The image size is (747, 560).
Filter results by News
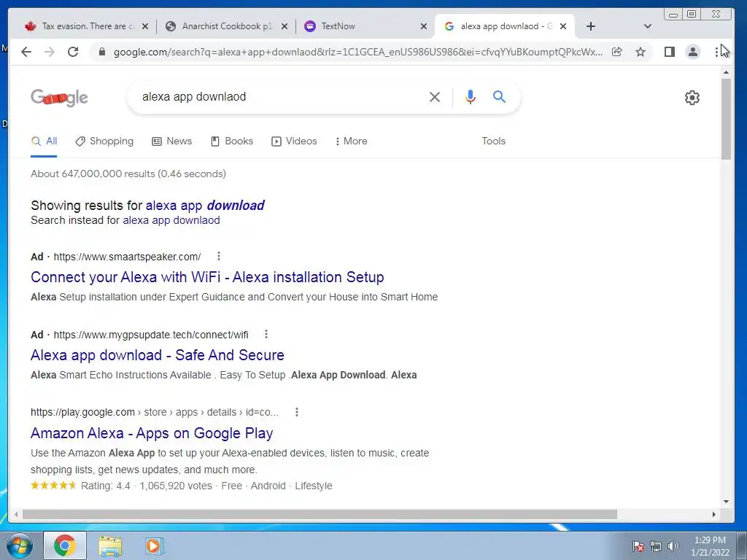172,141
